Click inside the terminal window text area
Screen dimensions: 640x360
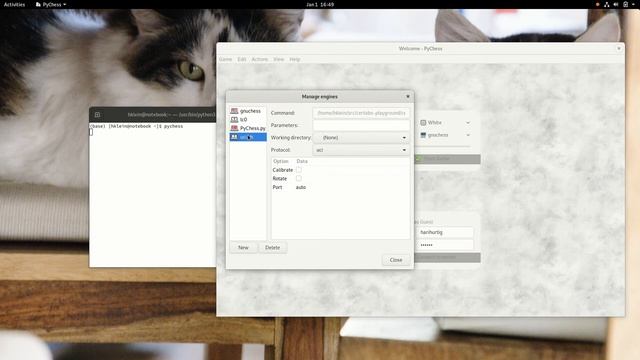point(152,195)
